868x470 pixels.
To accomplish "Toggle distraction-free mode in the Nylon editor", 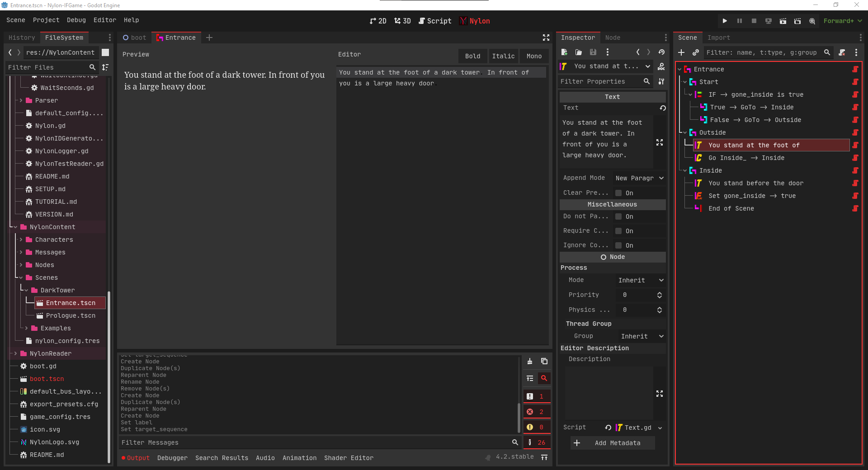I will pos(546,38).
